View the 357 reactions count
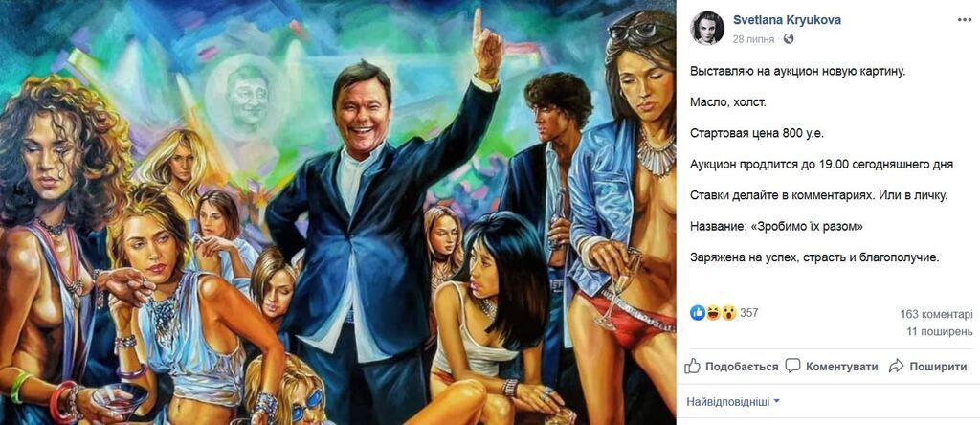The height and width of the screenshot is (425, 980). (748, 312)
